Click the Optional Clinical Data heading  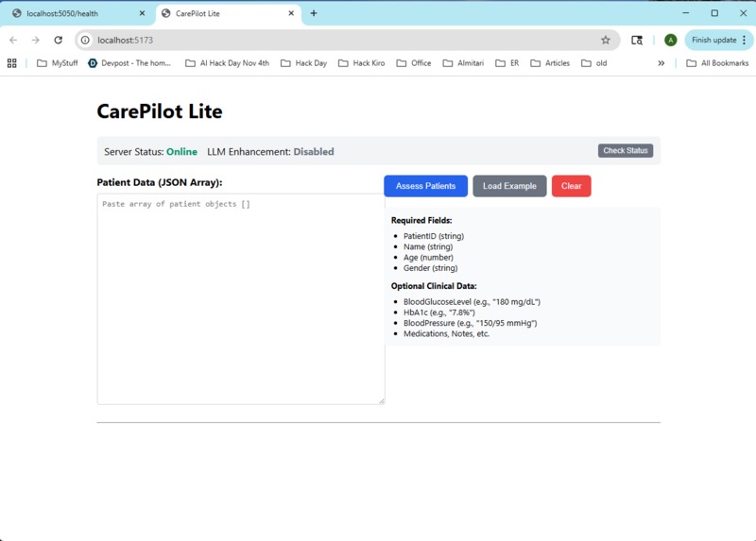coord(434,286)
